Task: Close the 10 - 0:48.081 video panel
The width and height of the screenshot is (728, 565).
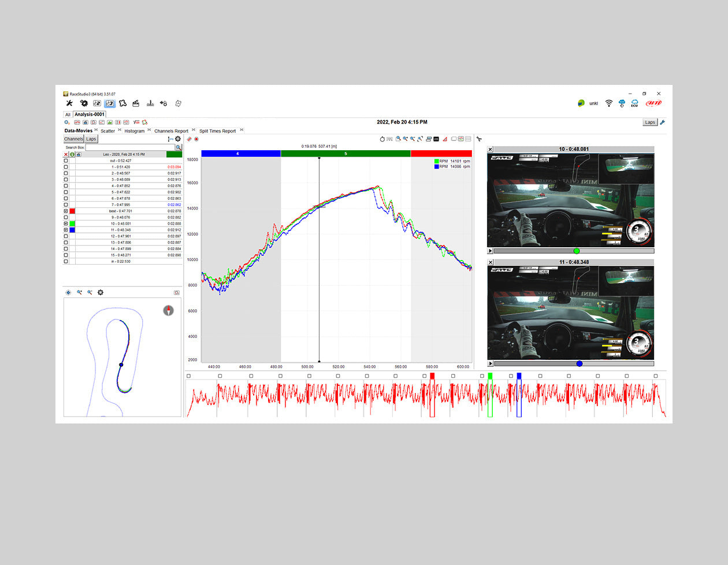Action: (x=491, y=149)
